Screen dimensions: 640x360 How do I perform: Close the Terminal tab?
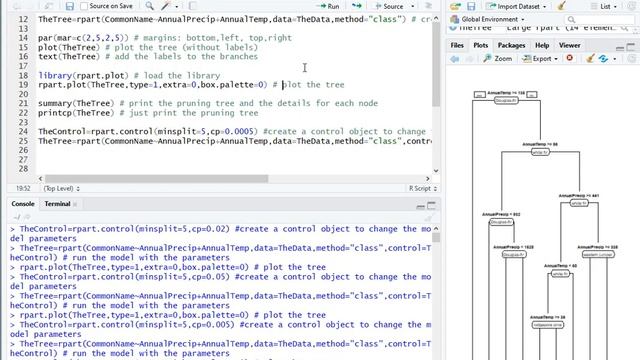pos(75,204)
